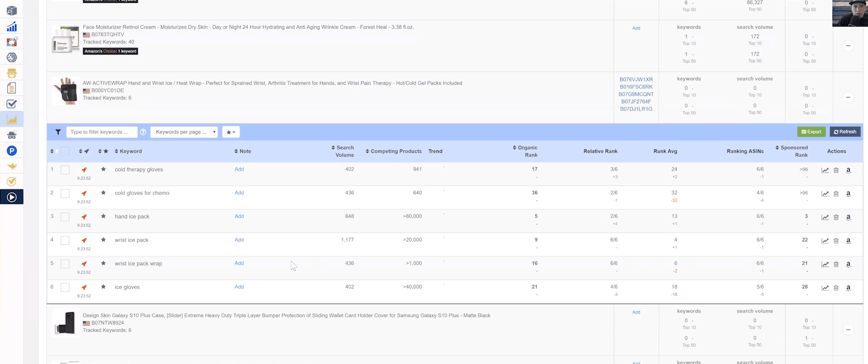Click Add for Galaxy S10 Plus Case row
This screenshot has height=364, width=868.
(636, 312)
